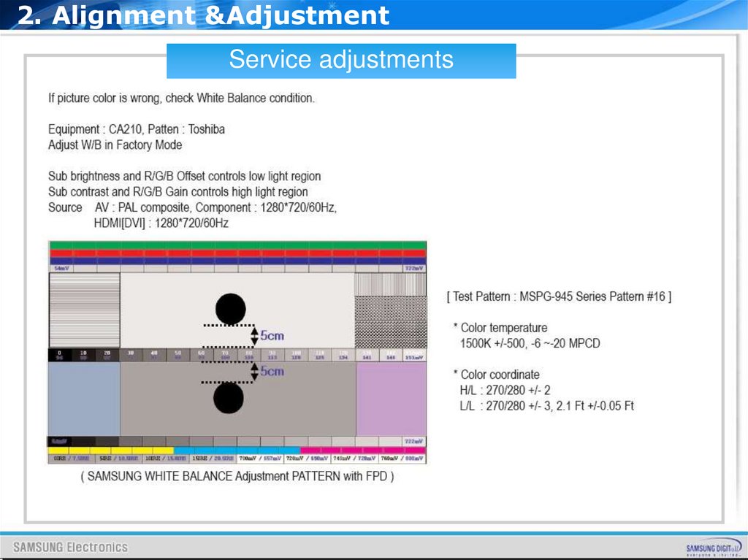Click the cyan strip at pattern bottom
Viewport: 748px width, 560px height.
click(237, 450)
